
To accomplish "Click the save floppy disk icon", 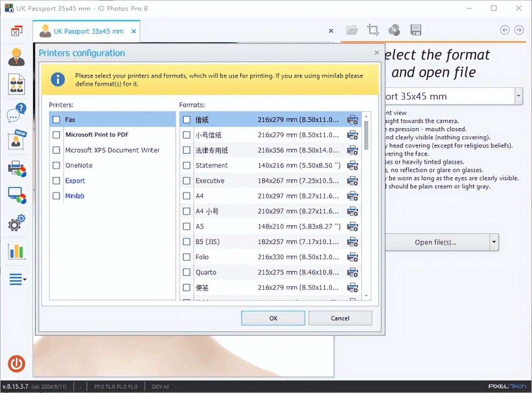I will coord(416,30).
